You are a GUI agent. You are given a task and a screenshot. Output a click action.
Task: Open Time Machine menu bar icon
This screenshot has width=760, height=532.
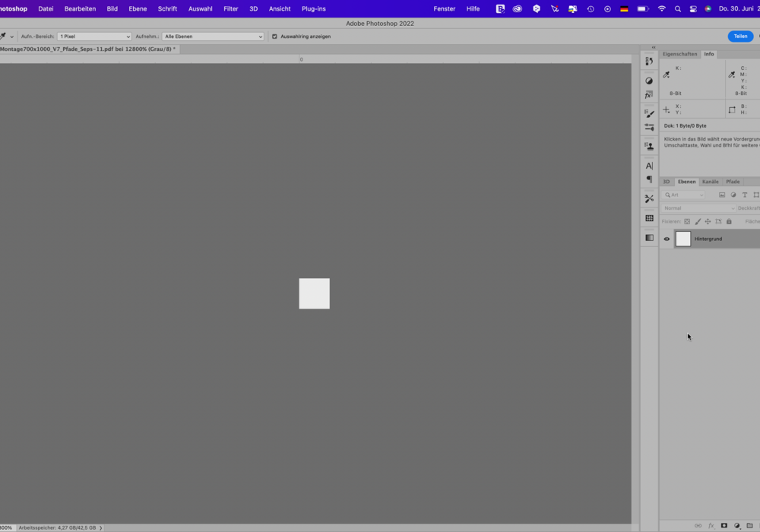(x=591, y=8)
